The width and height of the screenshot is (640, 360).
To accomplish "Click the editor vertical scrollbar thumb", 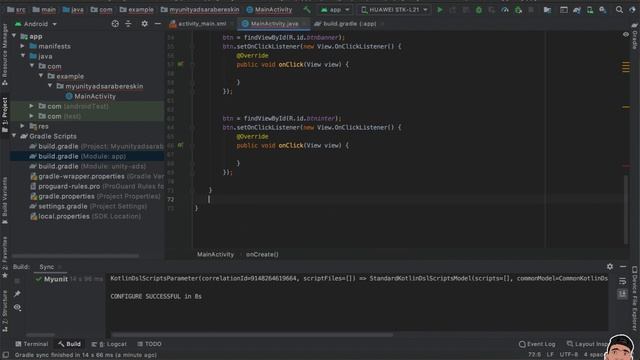I will point(626,209).
